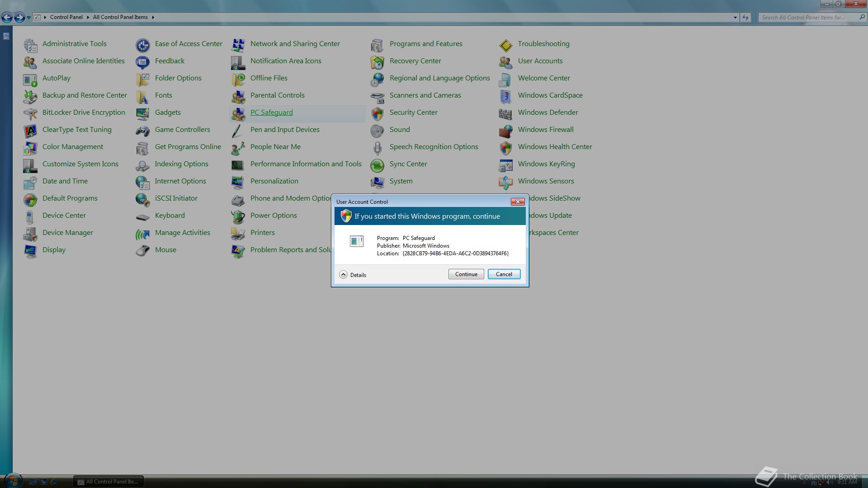The width and height of the screenshot is (868, 488).
Task: Open the Power Options icon
Action: tap(238, 216)
